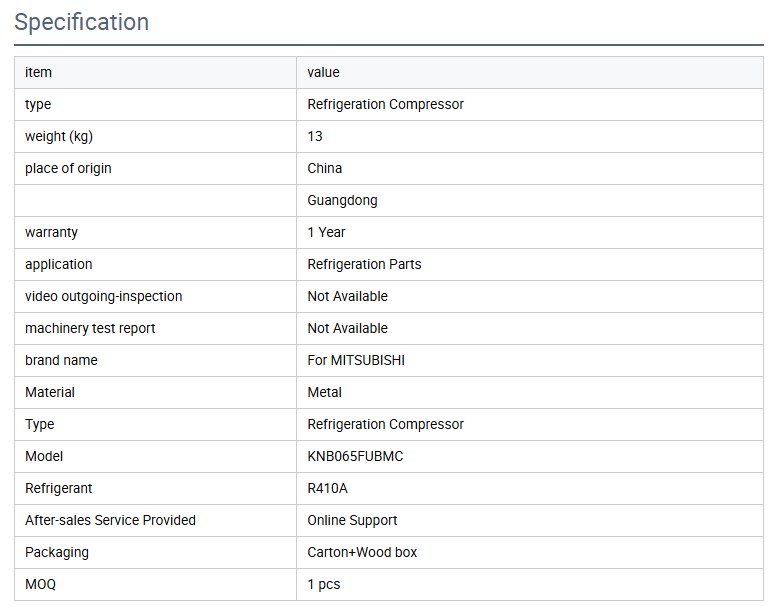Click the 'After-sales Service Provided' label
Screen dimensions: 771x606
(x=110, y=520)
